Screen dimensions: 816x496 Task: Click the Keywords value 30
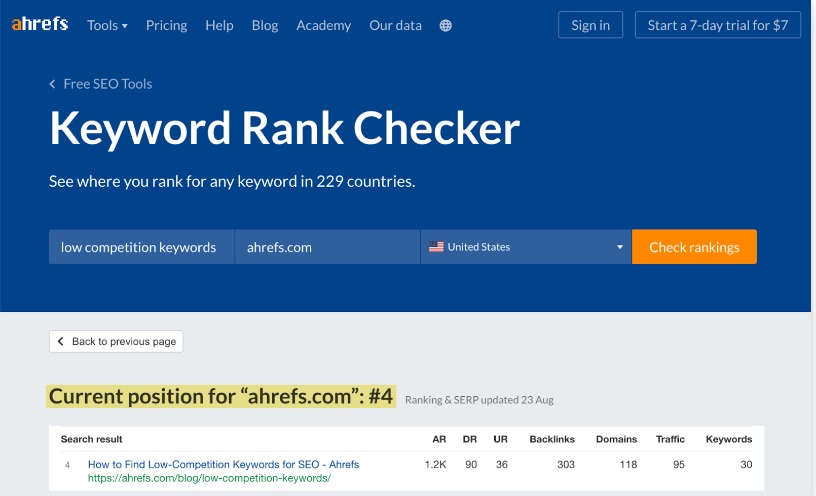click(x=746, y=464)
